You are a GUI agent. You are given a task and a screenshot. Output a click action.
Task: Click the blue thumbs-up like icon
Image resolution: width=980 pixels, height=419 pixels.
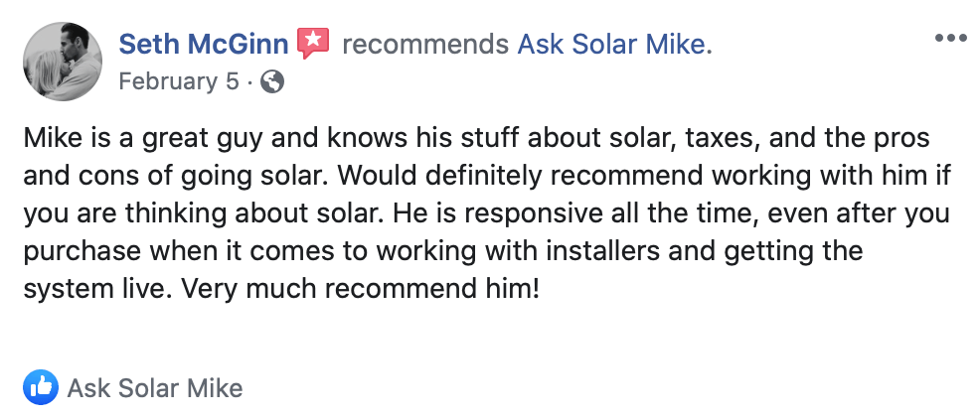[41, 386]
